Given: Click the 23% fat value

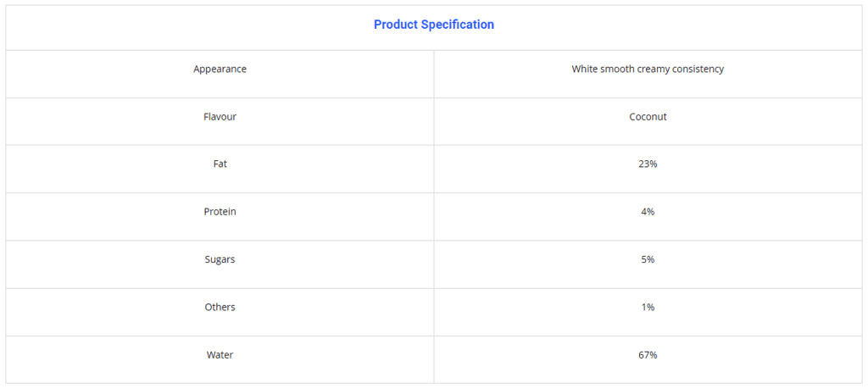Looking at the screenshot, I should click(648, 164).
